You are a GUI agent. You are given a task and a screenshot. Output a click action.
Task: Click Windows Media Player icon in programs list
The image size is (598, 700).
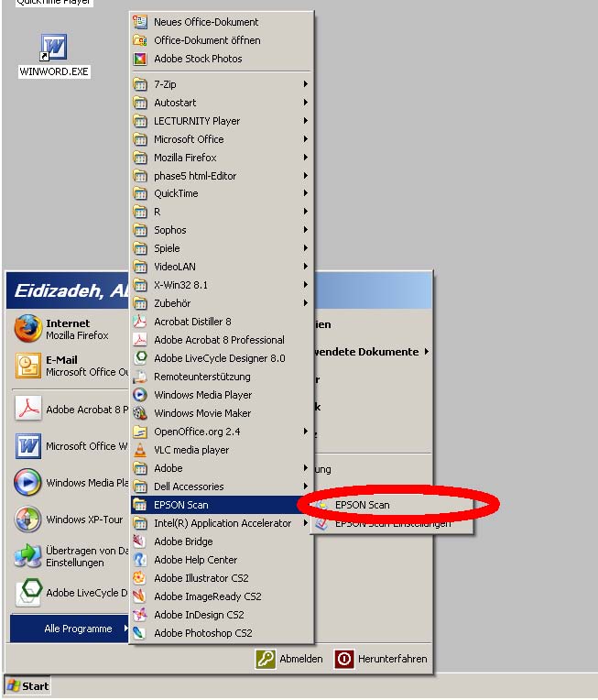(140, 395)
